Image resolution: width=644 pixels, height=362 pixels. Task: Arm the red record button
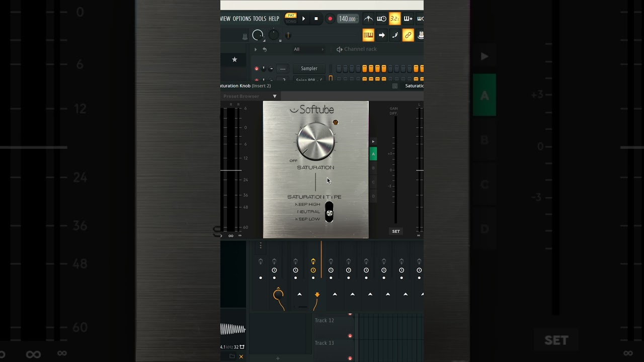(x=330, y=19)
